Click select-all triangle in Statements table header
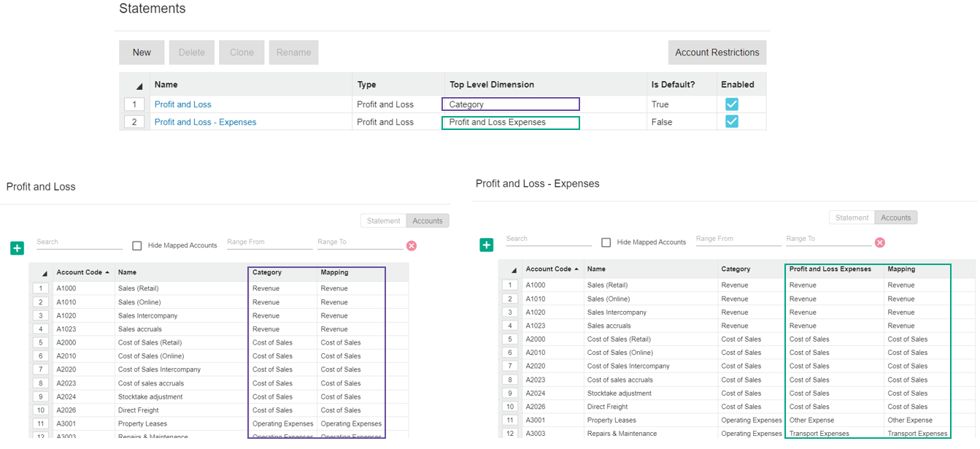This screenshot has width=980, height=449. pyautogui.click(x=139, y=85)
